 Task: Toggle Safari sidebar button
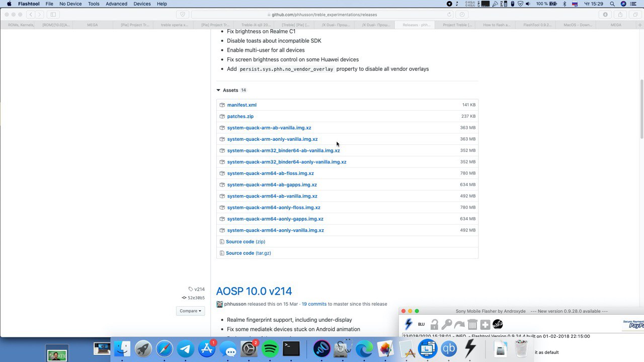[x=53, y=15]
